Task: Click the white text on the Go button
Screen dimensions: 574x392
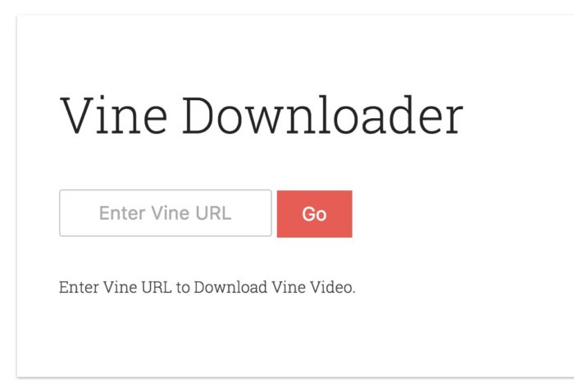Action: [314, 214]
